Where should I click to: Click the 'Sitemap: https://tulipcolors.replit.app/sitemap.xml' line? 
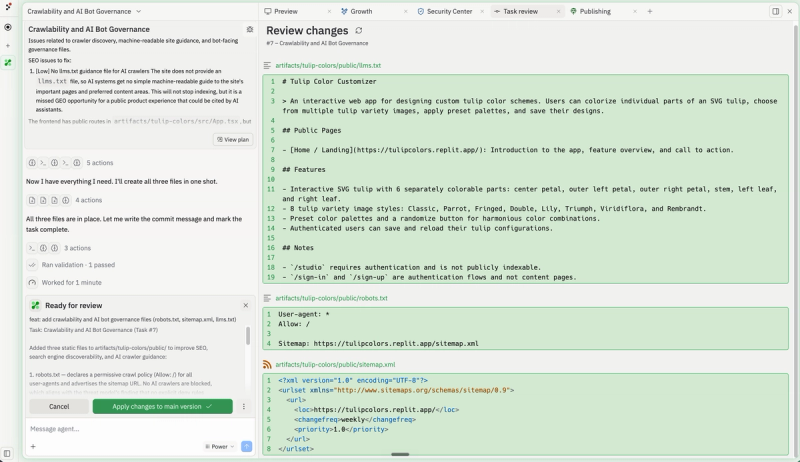(x=378, y=344)
